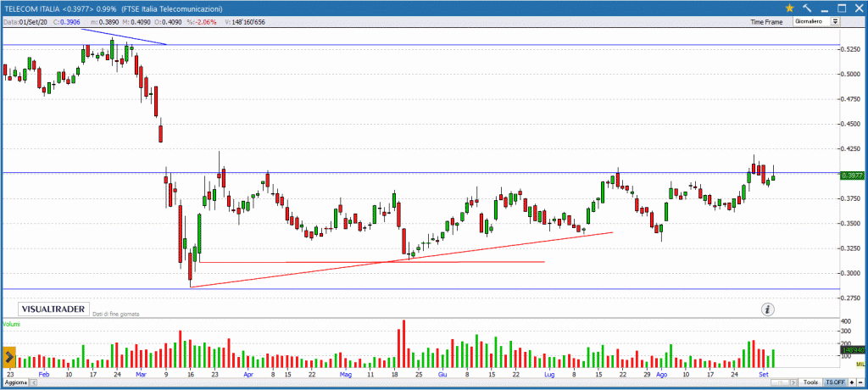
Task: Open the hammer settings tool icon
Action: tap(807, 8)
